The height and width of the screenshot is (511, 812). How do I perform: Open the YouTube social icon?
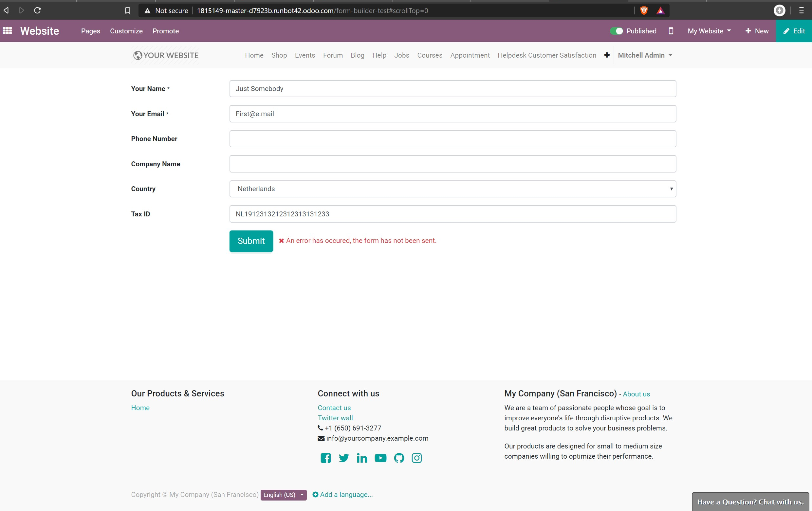coord(380,458)
